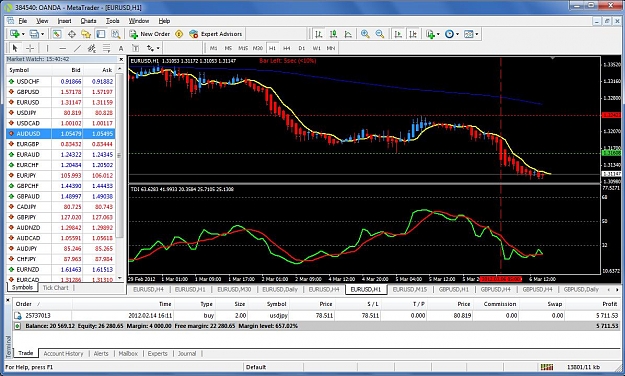Image resolution: width=625 pixels, height=376 pixels.
Task: Open the Navigator favorites icon
Action: coord(86,34)
